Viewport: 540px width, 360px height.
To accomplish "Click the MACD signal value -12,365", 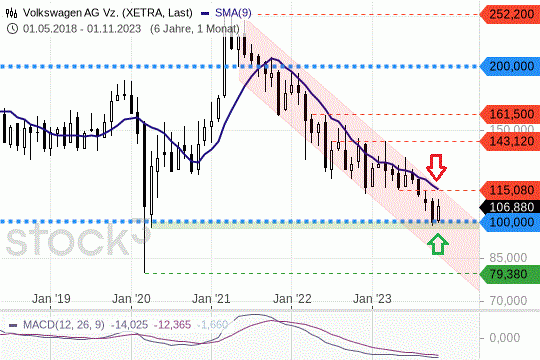I will (x=172, y=325).
